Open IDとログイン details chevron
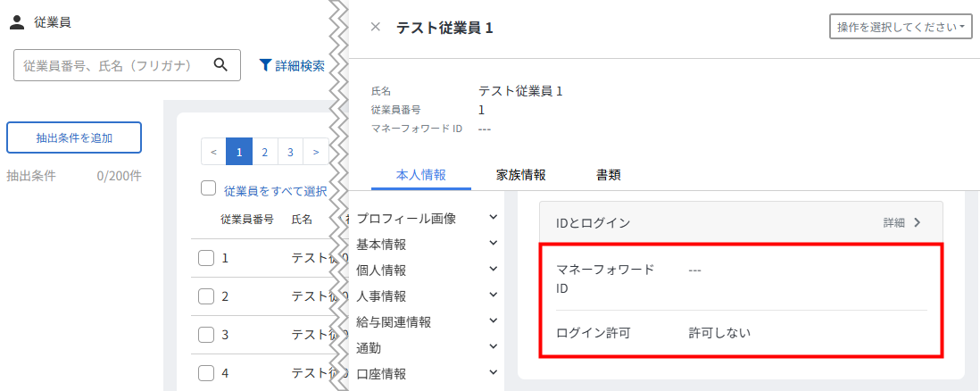This screenshot has height=391, width=980. point(917,222)
